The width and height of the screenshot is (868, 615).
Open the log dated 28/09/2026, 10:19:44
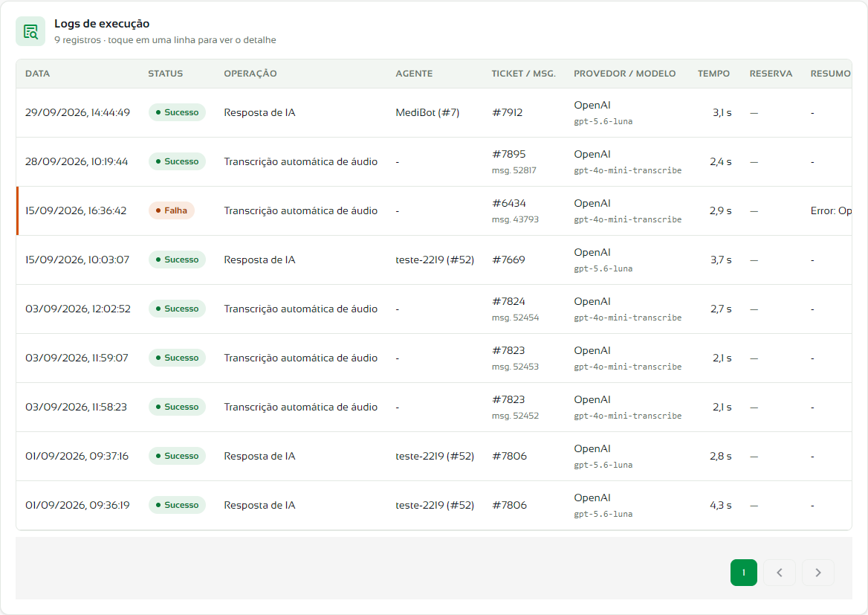pyautogui.click(x=434, y=162)
